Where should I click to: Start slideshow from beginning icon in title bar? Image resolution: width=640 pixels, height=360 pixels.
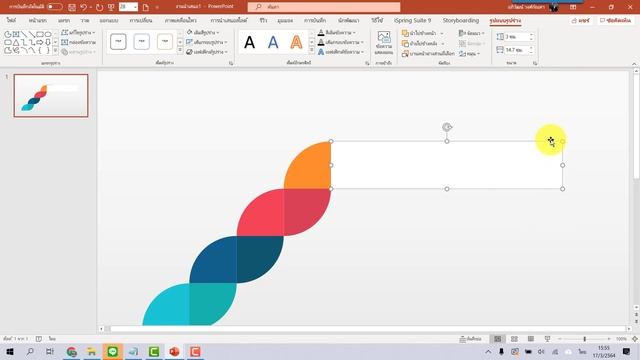click(x=111, y=7)
